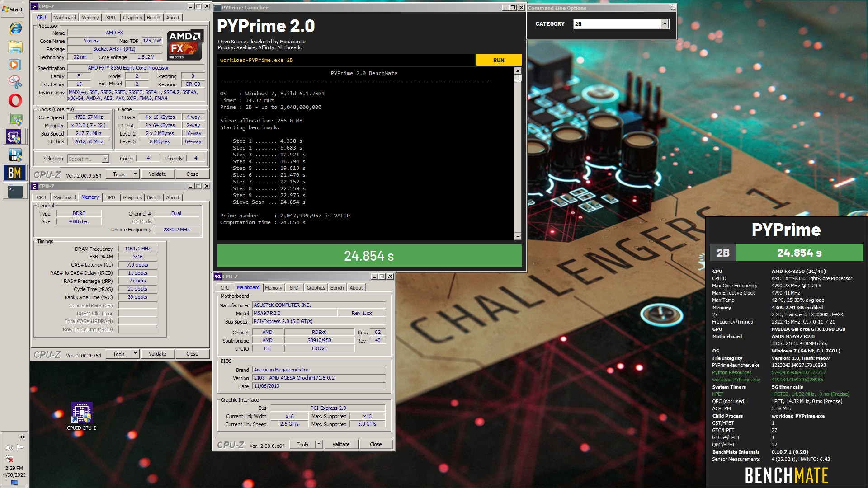Open Windows Explorer folder icon on taskbar
Image resolution: width=868 pixels, height=488 pixels.
click(15, 47)
